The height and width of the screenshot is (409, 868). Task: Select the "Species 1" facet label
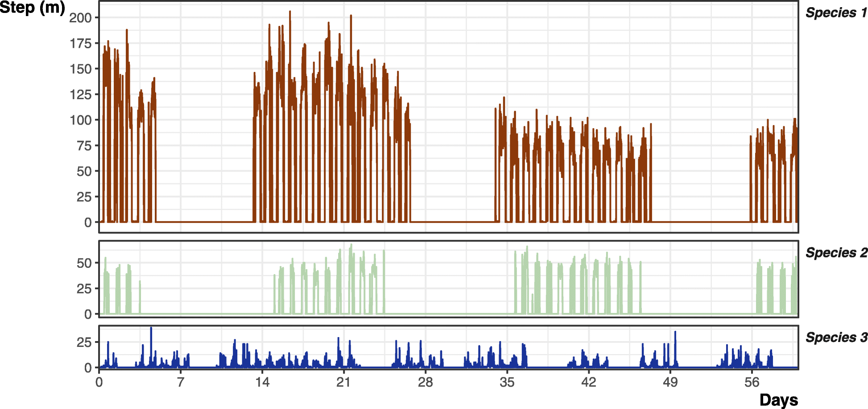pos(836,13)
